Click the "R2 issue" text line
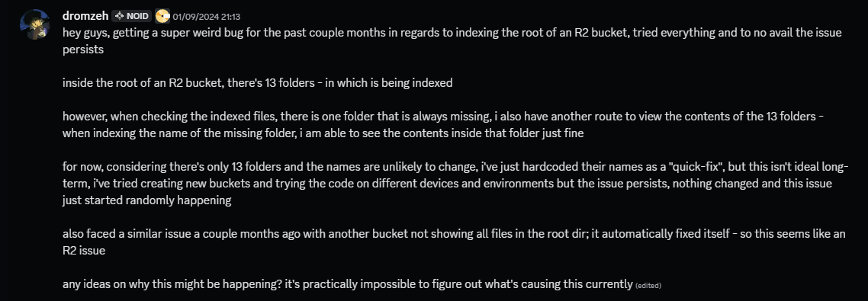Viewport: 868px width, 301px height. tap(84, 251)
